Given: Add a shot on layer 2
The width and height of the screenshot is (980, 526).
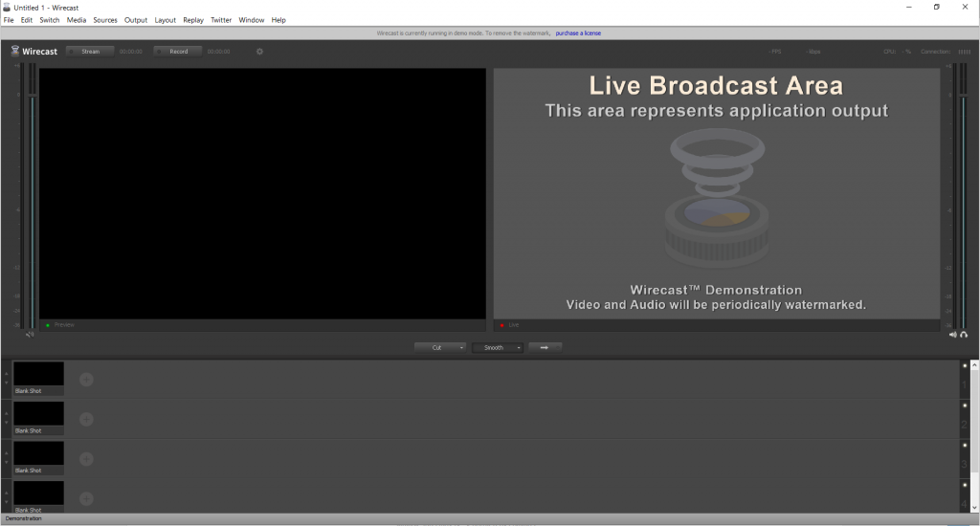Looking at the screenshot, I should [x=86, y=419].
